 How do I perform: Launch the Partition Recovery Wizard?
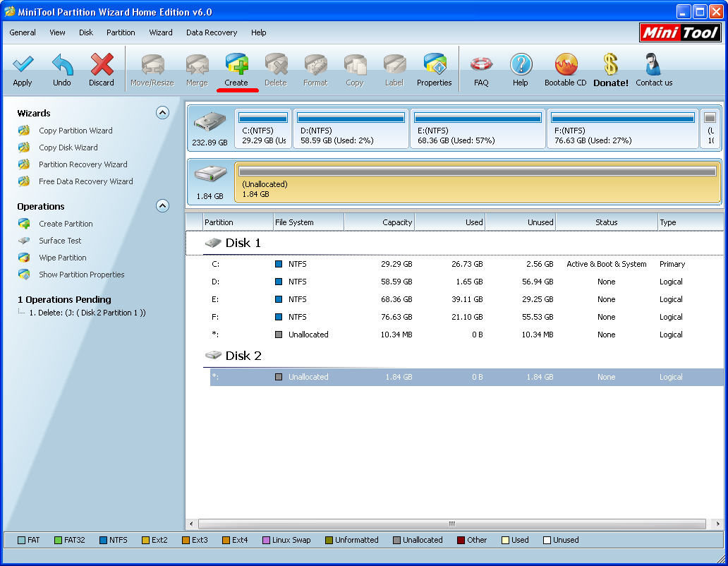[x=83, y=164]
